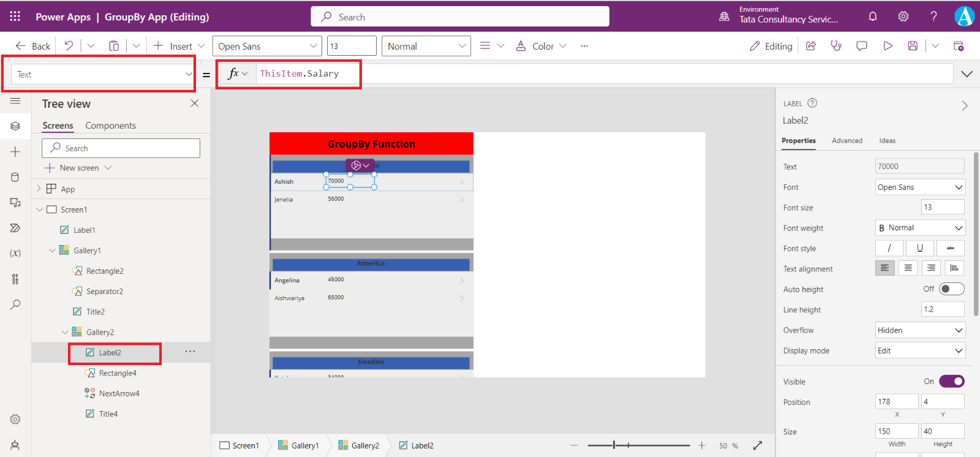This screenshot has height=457, width=980.
Task: Open the Overflow dropdown
Action: tap(919, 330)
